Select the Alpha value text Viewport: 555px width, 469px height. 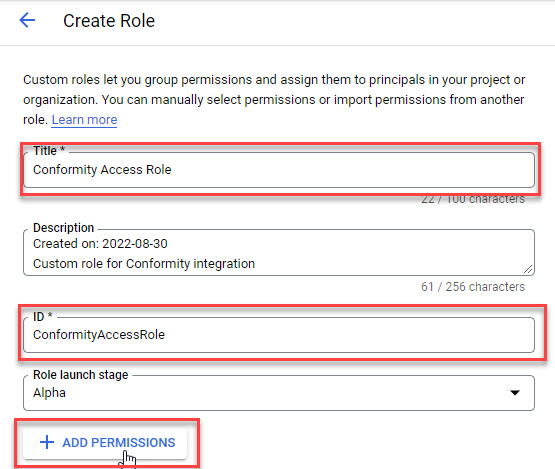[x=49, y=393]
